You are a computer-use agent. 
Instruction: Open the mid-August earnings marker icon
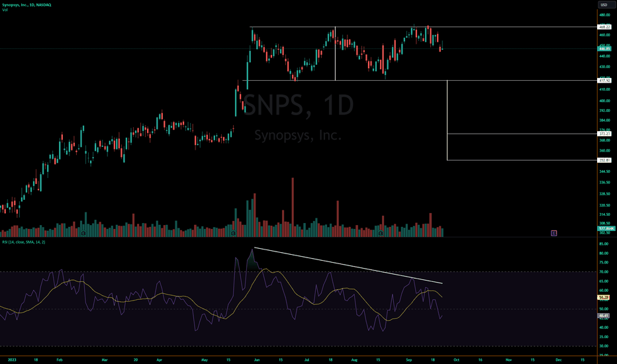tap(381, 234)
